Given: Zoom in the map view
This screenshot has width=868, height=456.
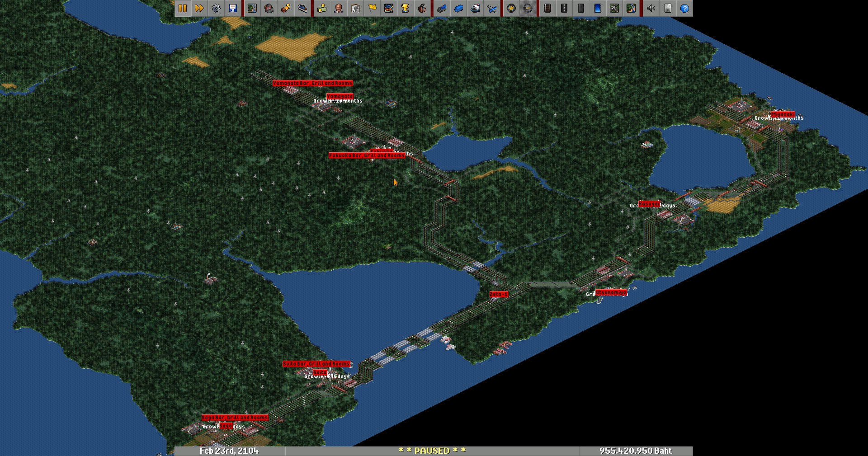Looking at the screenshot, I should (511, 8).
